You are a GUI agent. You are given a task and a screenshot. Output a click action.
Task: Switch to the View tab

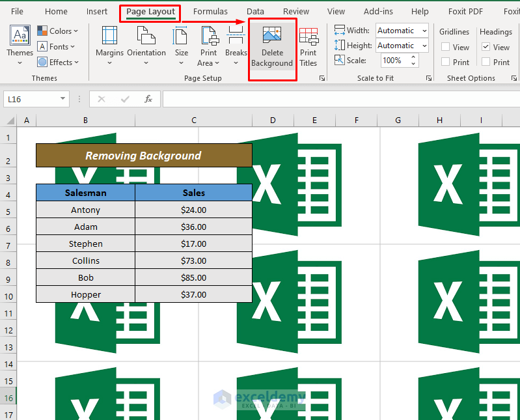pyautogui.click(x=336, y=12)
